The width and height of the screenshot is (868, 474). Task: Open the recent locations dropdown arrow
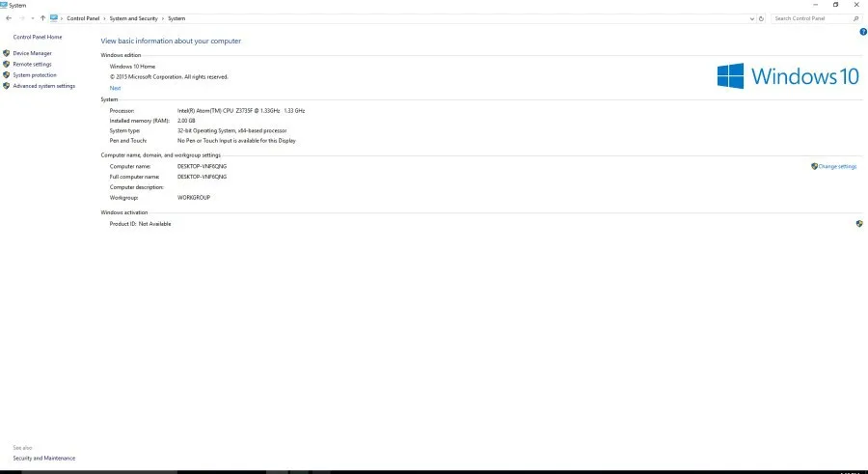[x=33, y=18]
